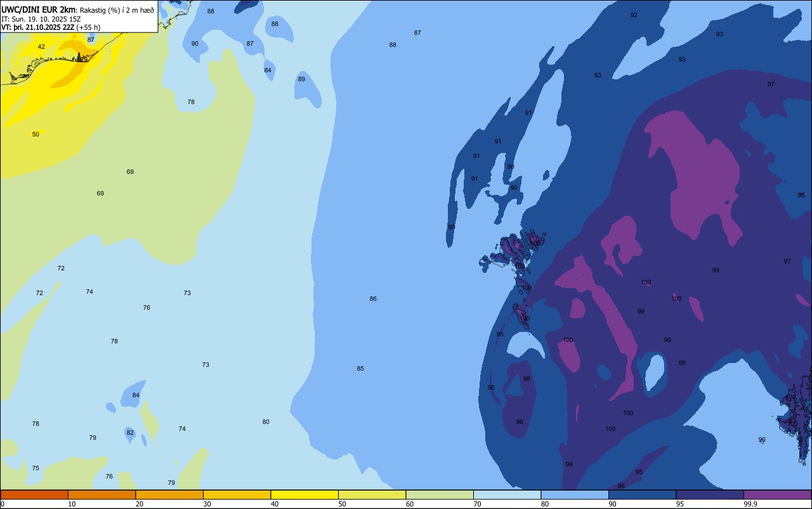This screenshot has width=812, height=509.
Task: Select the 60–70 light green legend swatch
Action: 440,494
